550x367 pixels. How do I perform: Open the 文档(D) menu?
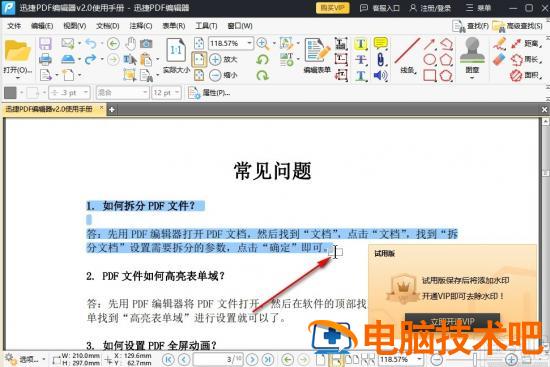[108, 26]
